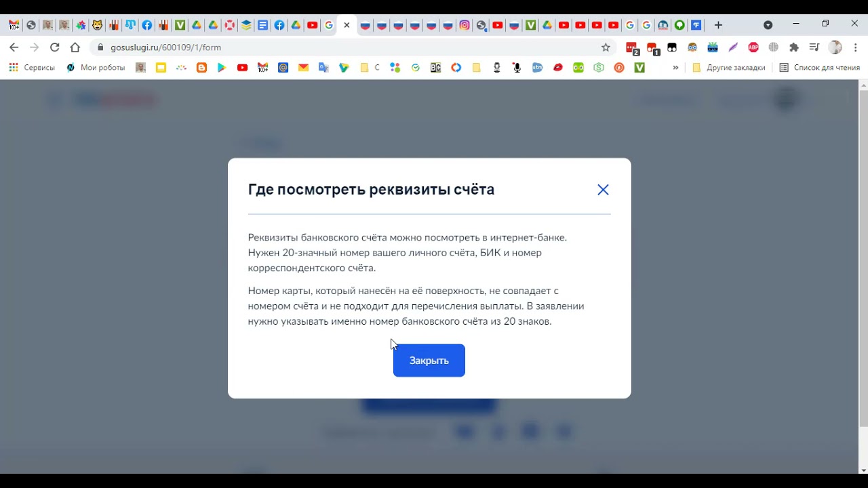Screen dimensions: 868x488
Task: Switch to the Instagram tab
Action: pos(465,25)
